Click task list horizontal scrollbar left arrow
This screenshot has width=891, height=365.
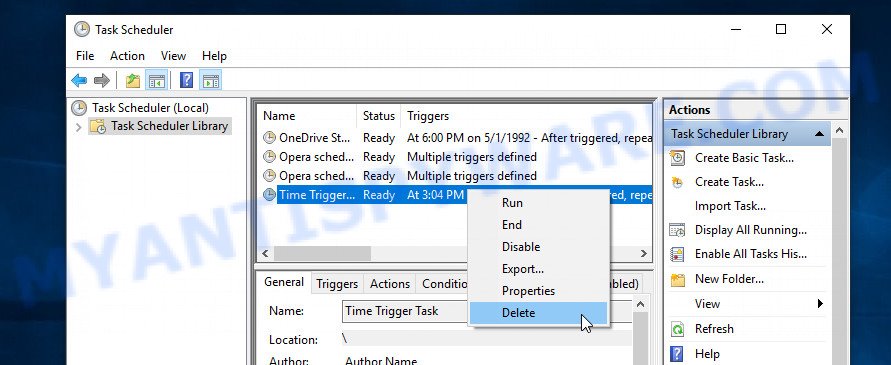click(x=265, y=254)
